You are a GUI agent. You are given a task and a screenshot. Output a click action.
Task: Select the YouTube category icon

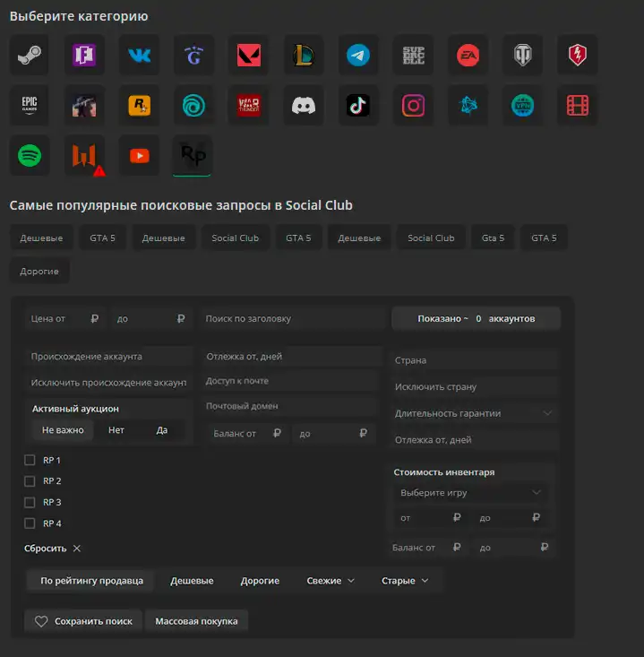[139, 155]
